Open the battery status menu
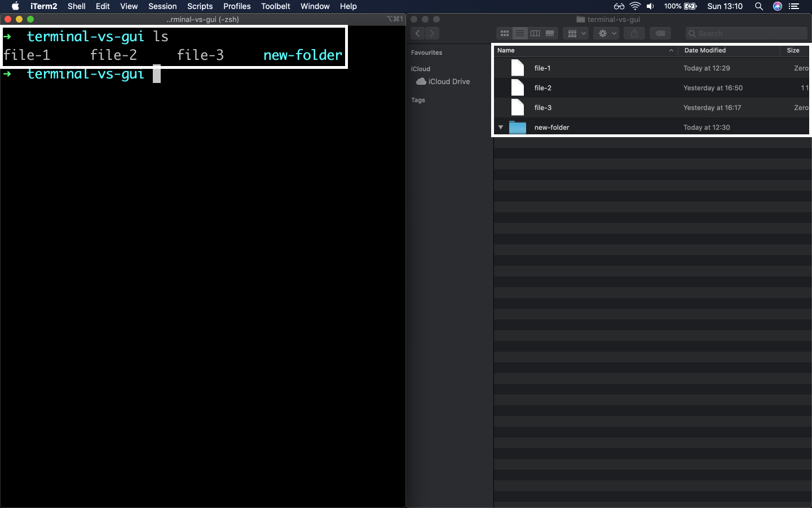This screenshot has width=812, height=508. (x=681, y=6)
